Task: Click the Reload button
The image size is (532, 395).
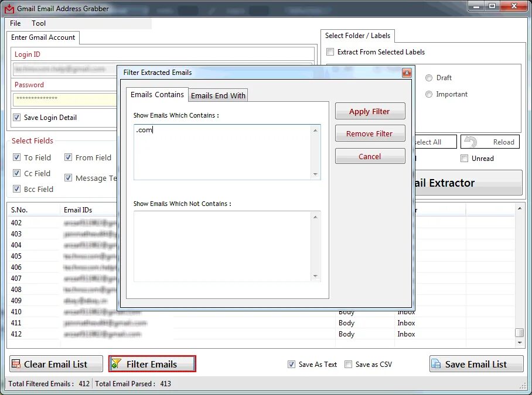Action: pyautogui.click(x=490, y=142)
